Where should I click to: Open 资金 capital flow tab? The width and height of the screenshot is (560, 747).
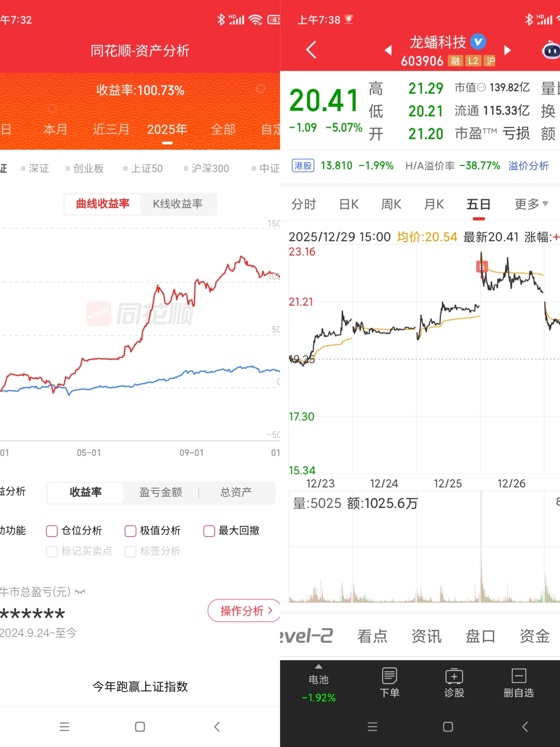click(x=535, y=637)
